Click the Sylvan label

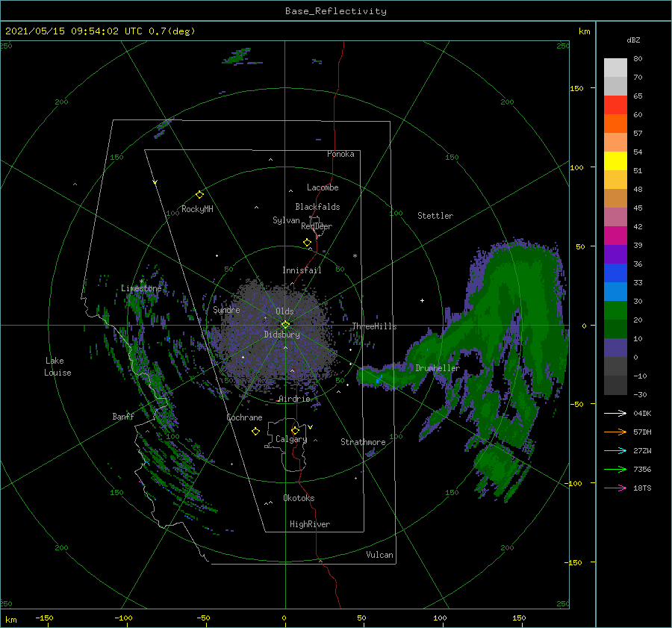[x=286, y=220]
